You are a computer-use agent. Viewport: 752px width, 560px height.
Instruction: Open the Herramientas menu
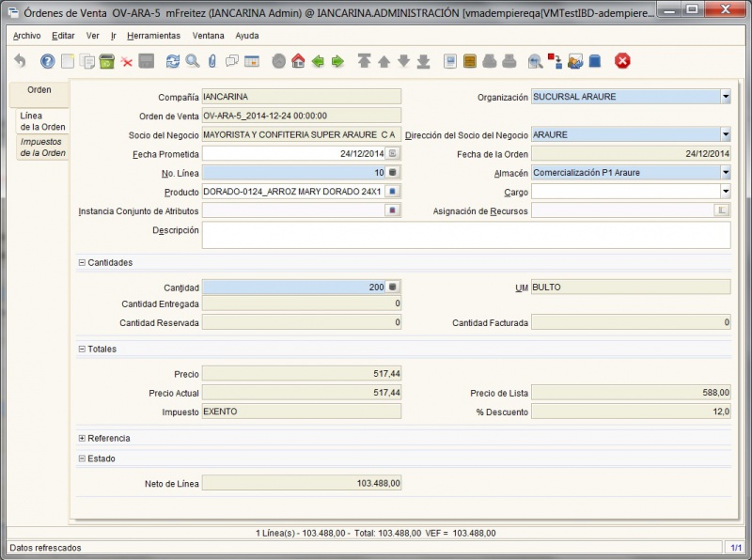coord(153,36)
